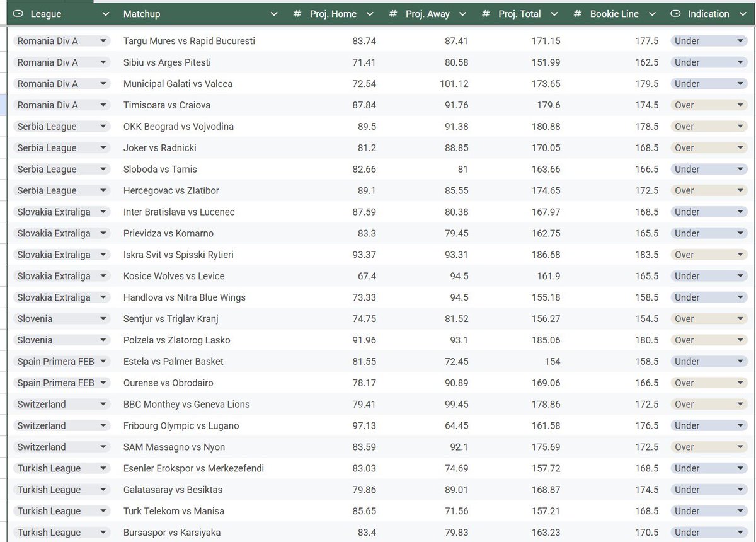
Task: Open Matchup column header filter arrow
Action: tap(273, 14)
